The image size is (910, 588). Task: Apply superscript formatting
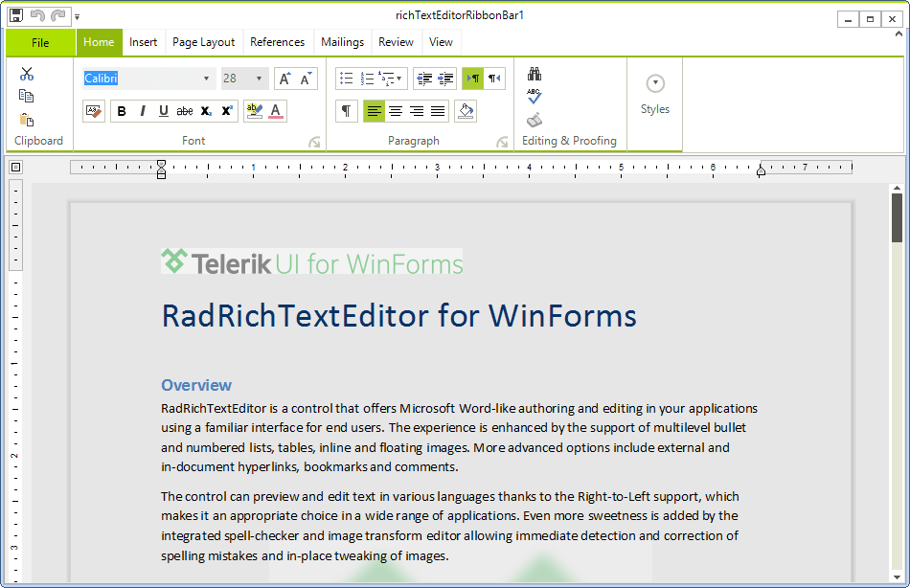[227, 111]
